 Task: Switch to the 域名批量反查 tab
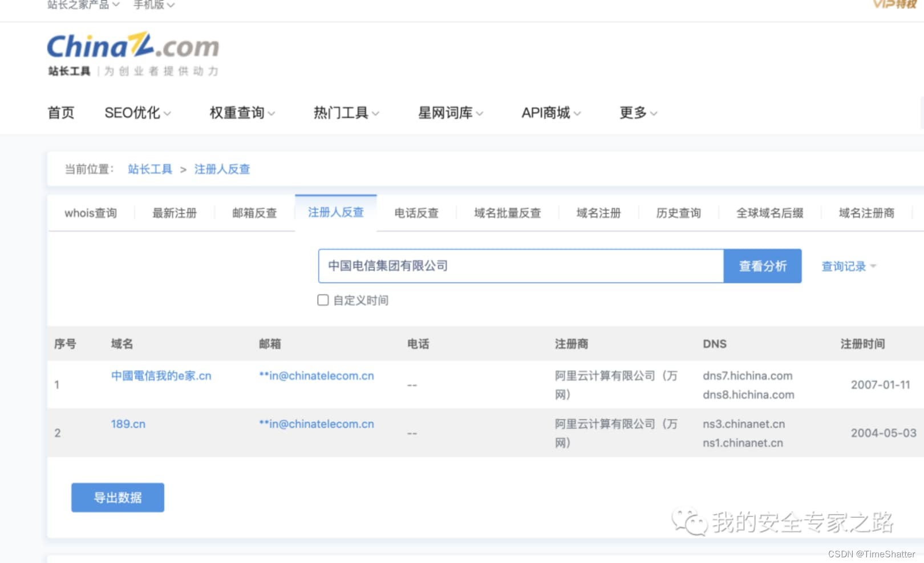point(508,213)
